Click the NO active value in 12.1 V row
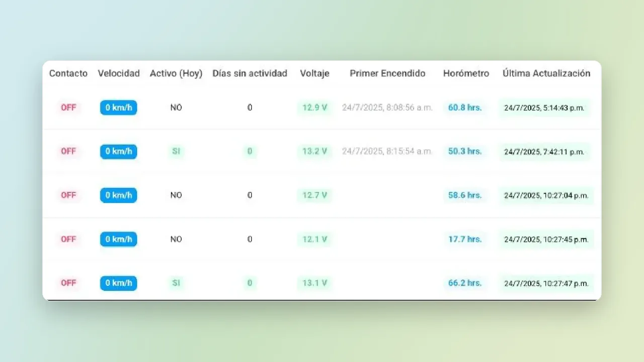Viewport: 644px width, 362px height. [x=176, y=239]
